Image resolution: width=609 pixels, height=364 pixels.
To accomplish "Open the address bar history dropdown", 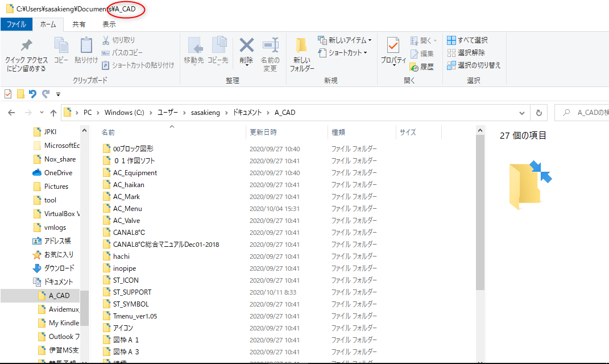I will [x=521, y=112].
